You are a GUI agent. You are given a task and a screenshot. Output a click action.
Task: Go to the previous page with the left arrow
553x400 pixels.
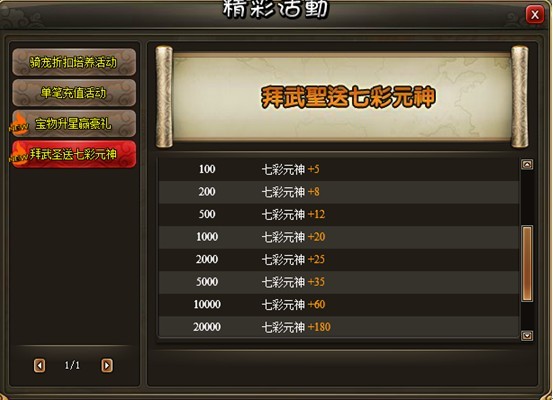(40, 365)
